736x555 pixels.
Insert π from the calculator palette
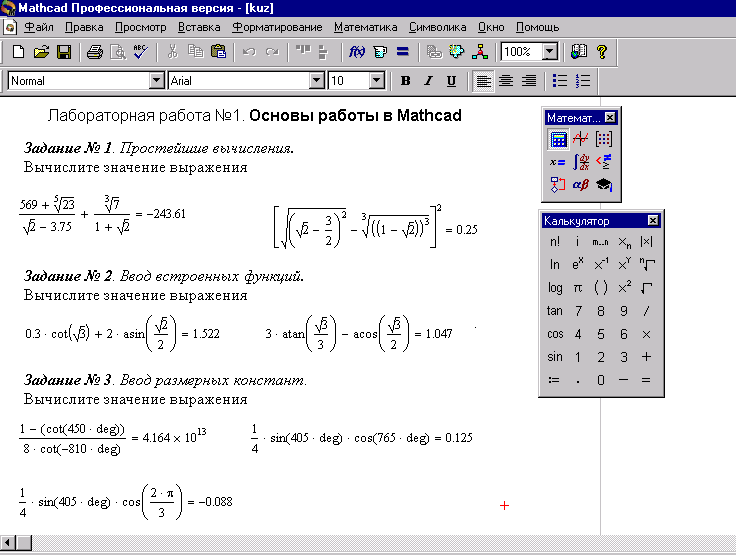point(578,288)
